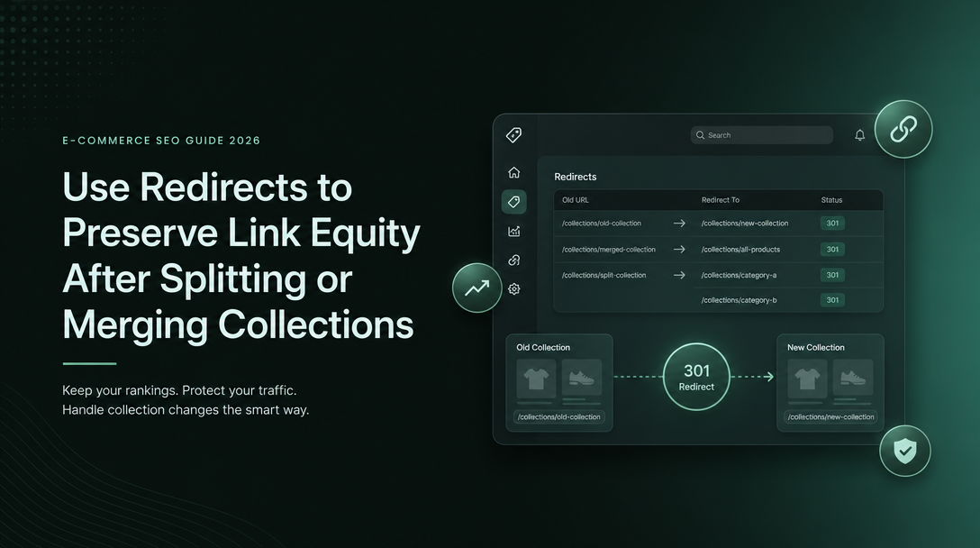Select /collections/merged-collection table cell
Viewport: 980px width, 548px height.
pos(609,250)
